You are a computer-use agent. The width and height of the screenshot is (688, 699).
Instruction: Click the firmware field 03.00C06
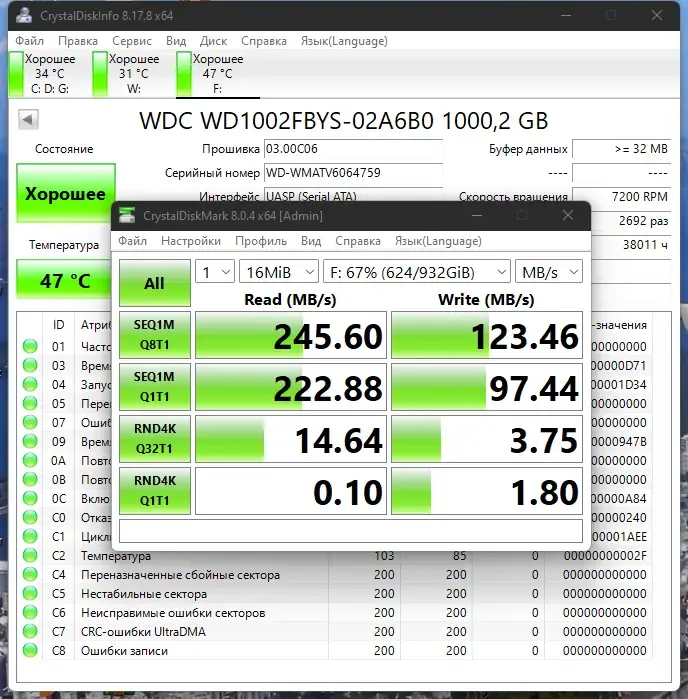[353, 149]
